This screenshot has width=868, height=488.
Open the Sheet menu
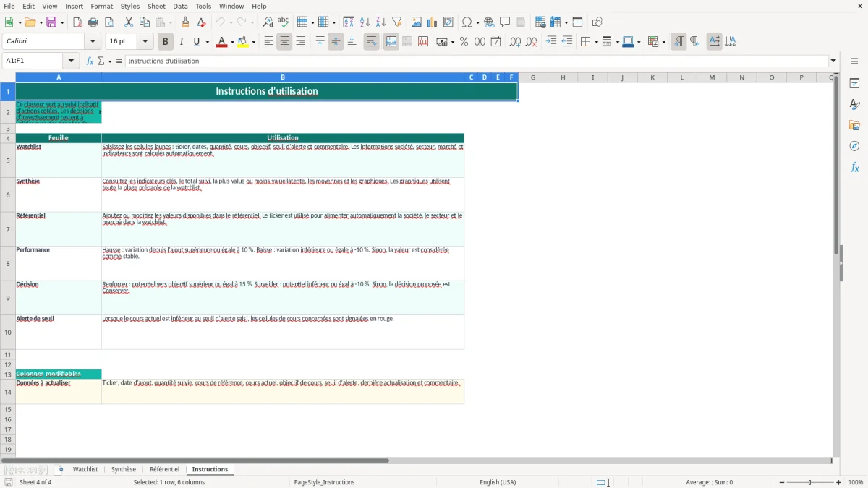[157, 6]
